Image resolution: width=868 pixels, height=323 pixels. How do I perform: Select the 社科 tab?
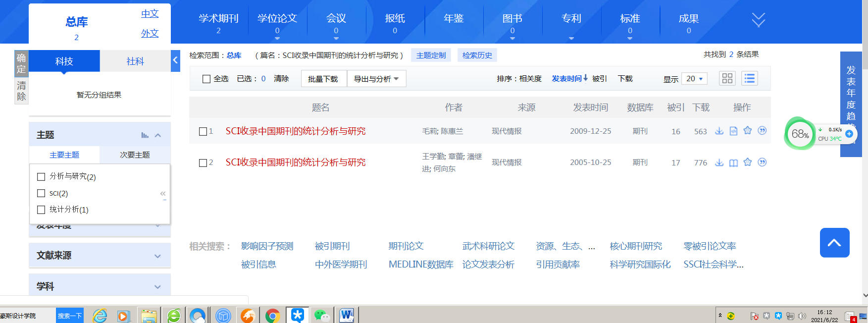135,61
